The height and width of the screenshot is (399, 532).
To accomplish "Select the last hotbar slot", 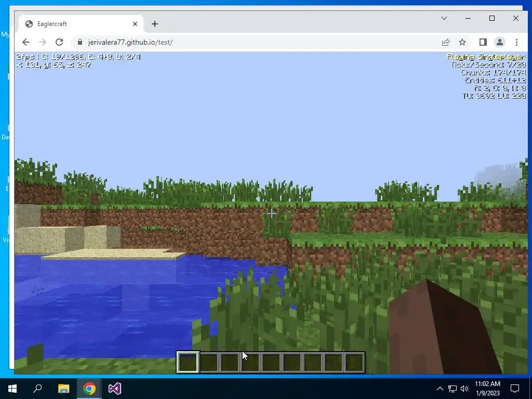I will click(354, 362).
